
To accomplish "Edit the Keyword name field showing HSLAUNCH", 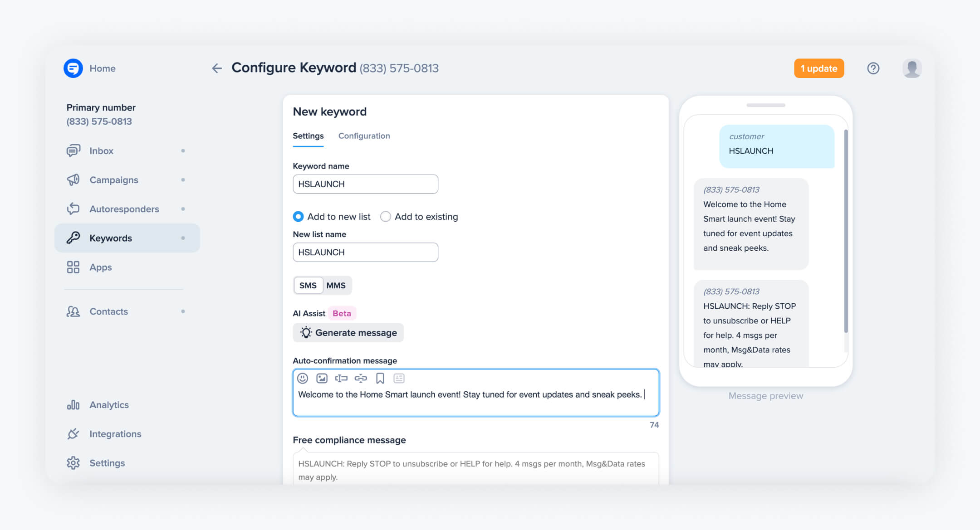I will [365, 184].
